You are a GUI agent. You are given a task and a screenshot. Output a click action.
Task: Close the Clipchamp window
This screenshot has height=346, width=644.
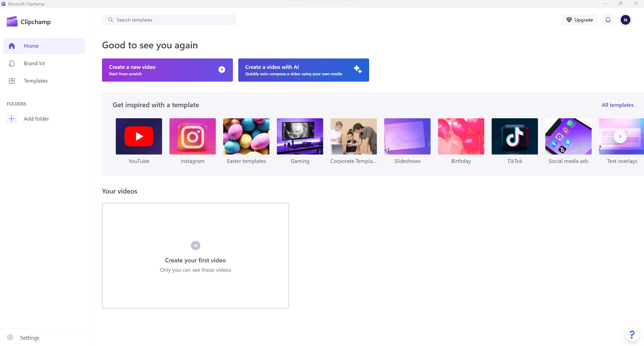click(x=636, y=4)
